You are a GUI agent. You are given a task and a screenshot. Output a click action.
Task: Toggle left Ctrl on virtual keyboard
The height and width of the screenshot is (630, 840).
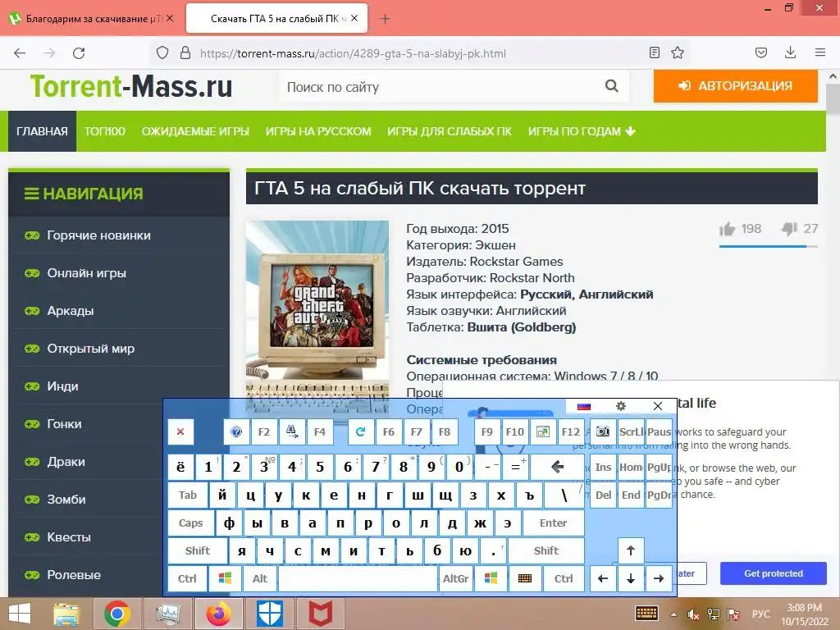pyautogui.click(x=188, y=578)
